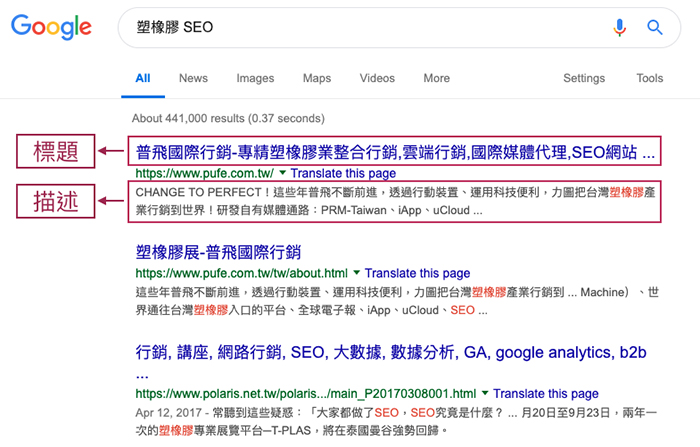Open the Maps tab

point(317,78)
